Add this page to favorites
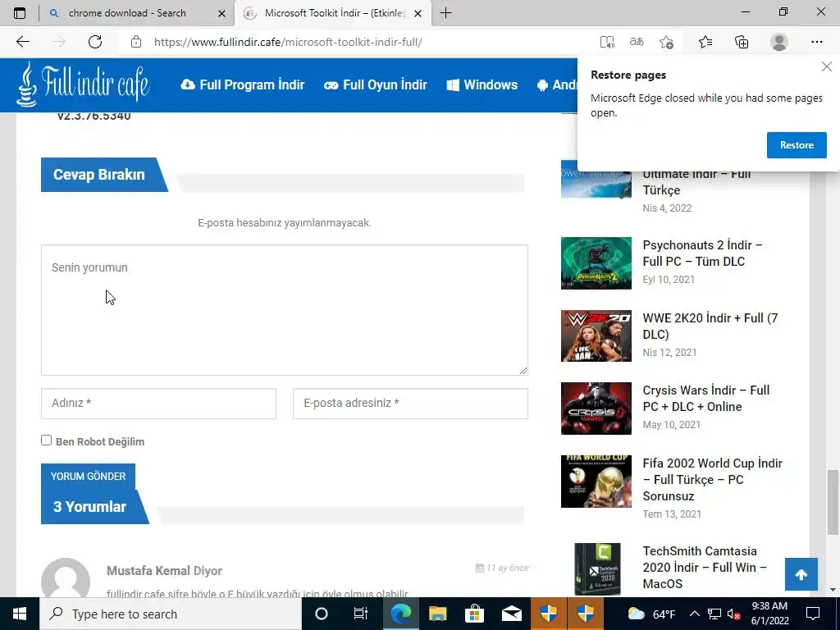The width and height of the screenshot is (840, 630). [666, 42]
